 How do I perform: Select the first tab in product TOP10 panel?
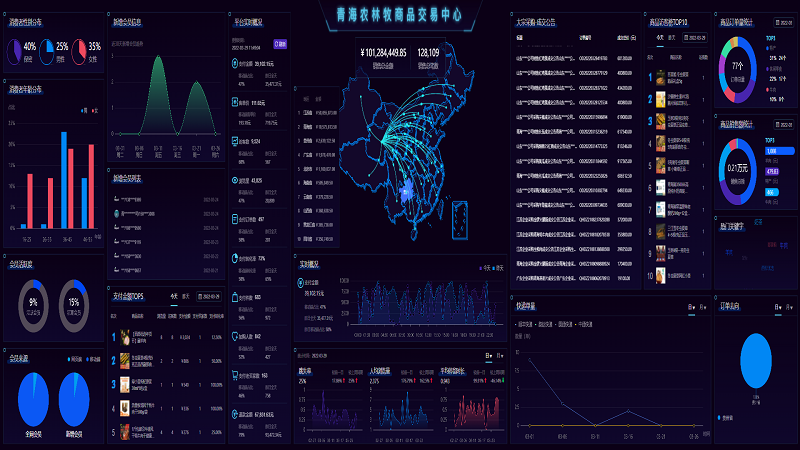pyautogui.click(x=659, y=36)
